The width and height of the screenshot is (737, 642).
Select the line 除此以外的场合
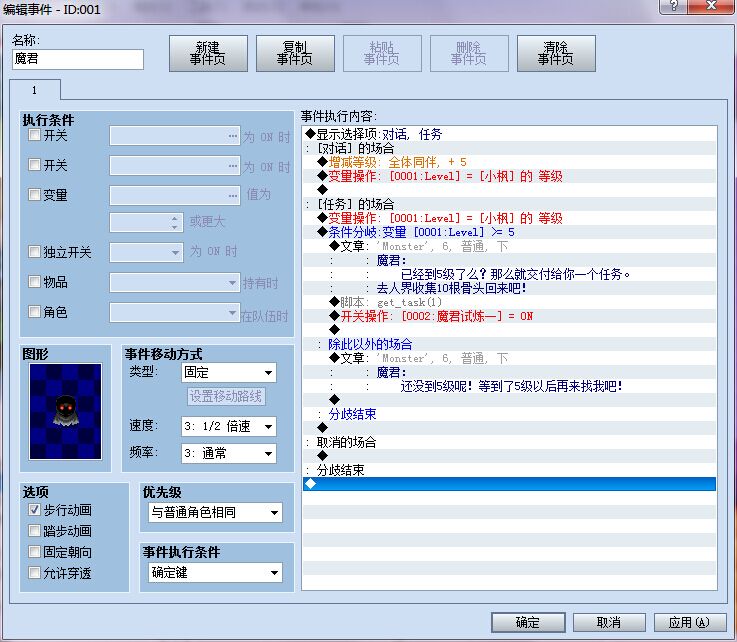[510, 344]
